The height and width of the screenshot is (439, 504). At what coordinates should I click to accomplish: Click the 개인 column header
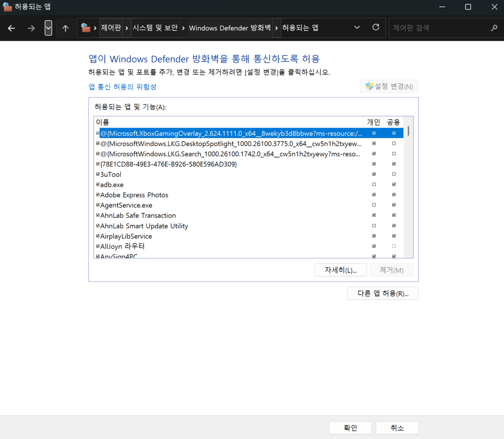pos(373,122)
